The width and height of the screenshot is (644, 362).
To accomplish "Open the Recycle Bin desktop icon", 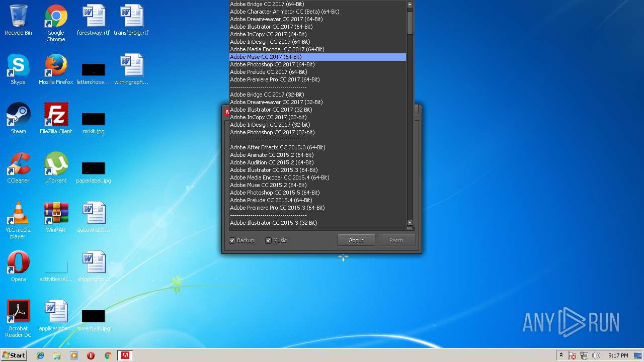I will click(18, 21).
